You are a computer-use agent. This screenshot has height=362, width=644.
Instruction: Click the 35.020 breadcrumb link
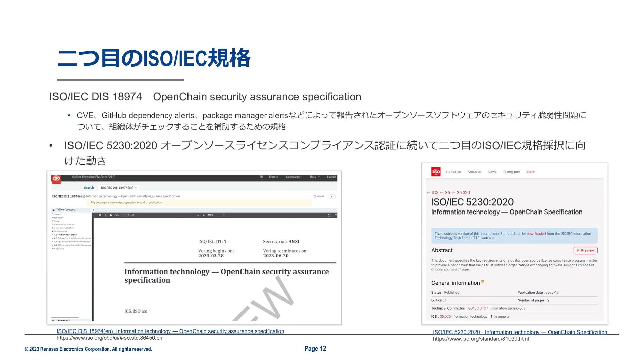(x=463, y=193)
